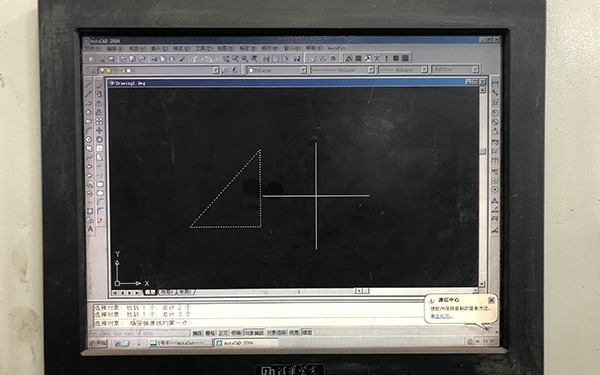
Task: Toggle 栅格 (Grid) in status bar
Action: pyautogui.click(x=210, y=333)
